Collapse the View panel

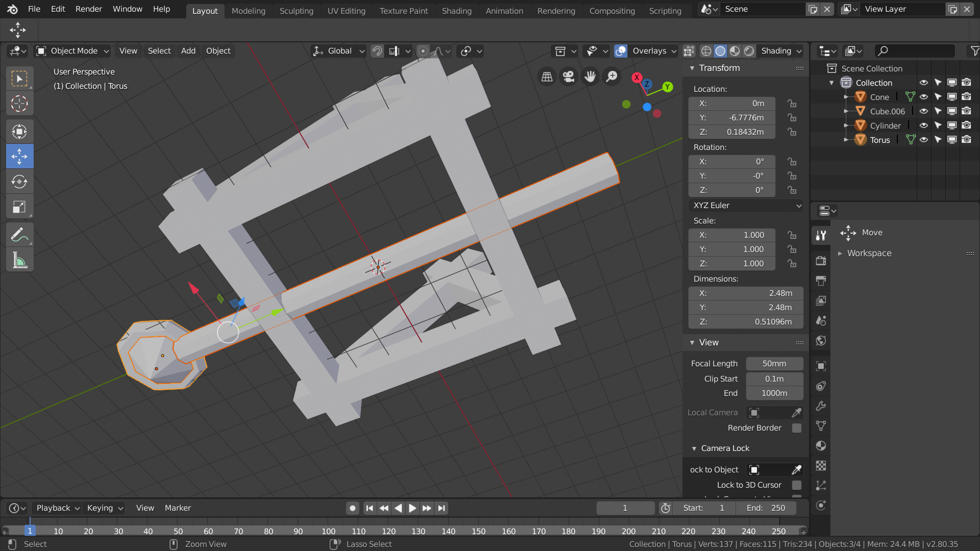(692, 343)
